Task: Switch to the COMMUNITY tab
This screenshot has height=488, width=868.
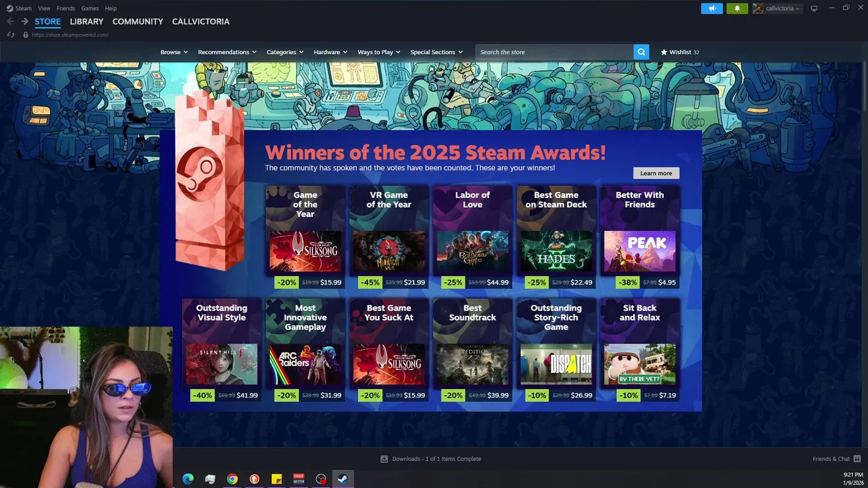Action: [138, 22]
